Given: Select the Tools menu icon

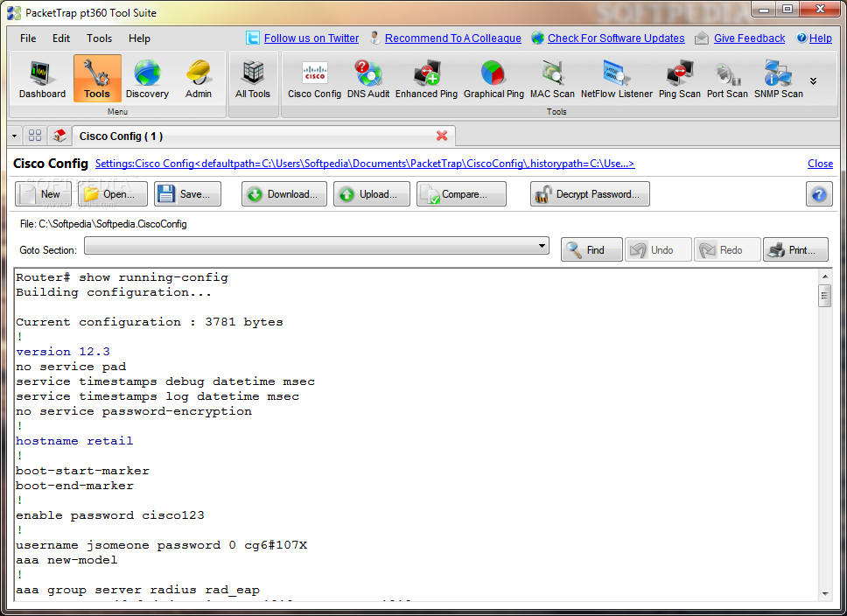Looking at the screenshot, I should pyautogui.click(x=97, y=79).
